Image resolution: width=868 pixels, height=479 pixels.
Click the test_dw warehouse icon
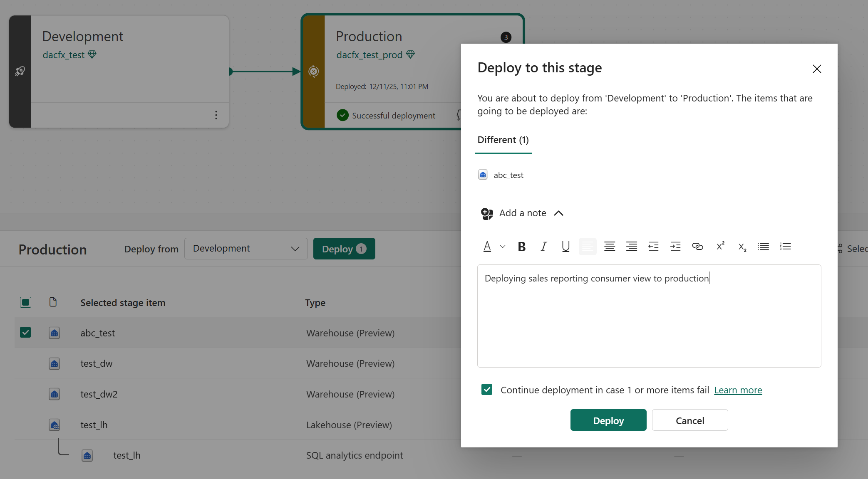[x=55, y=364]
